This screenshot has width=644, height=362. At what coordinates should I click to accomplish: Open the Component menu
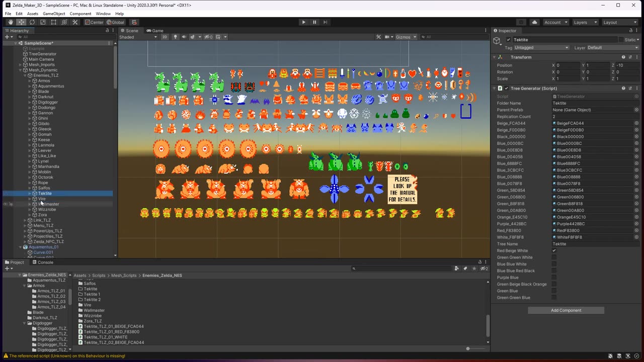[x=80, y=14]
